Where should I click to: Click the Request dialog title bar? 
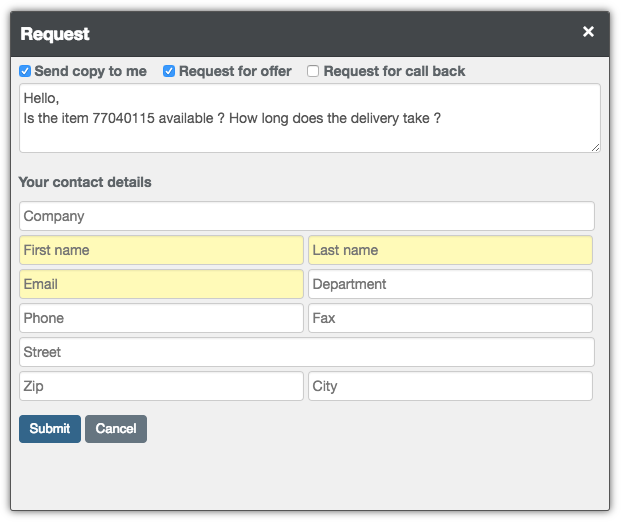click(x=300, y=33)
